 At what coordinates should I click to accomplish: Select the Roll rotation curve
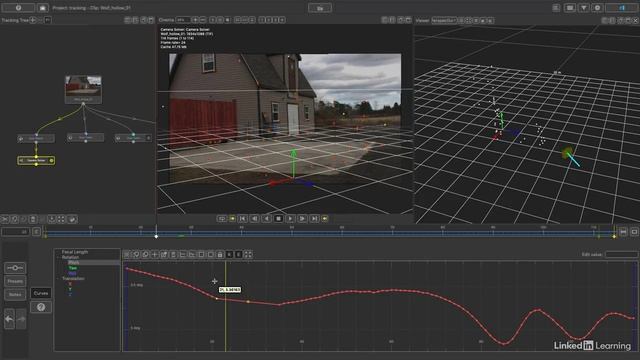72,273
